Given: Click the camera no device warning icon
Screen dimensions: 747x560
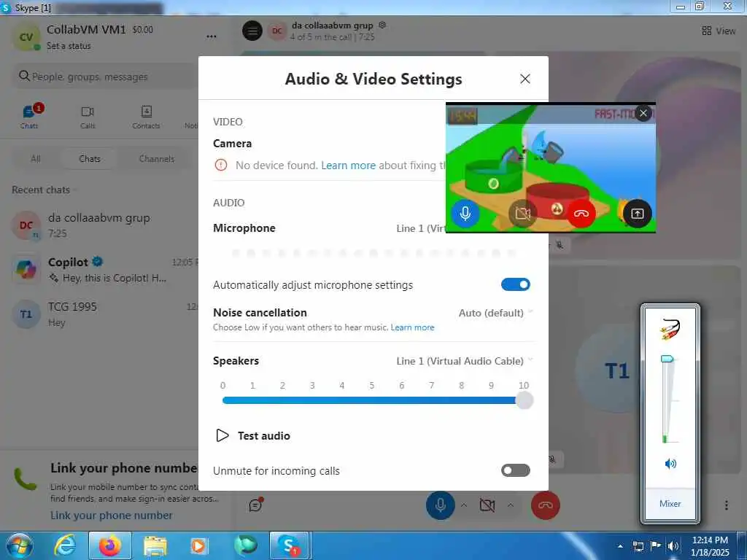Looking at the screenshot, I should click(221, 166).
